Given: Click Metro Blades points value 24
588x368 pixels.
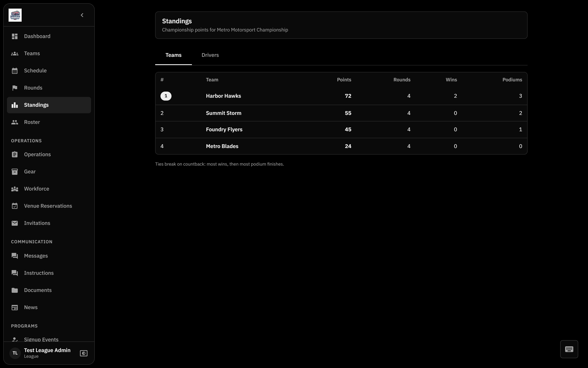Looking at the screenshot, I should 348,146.
